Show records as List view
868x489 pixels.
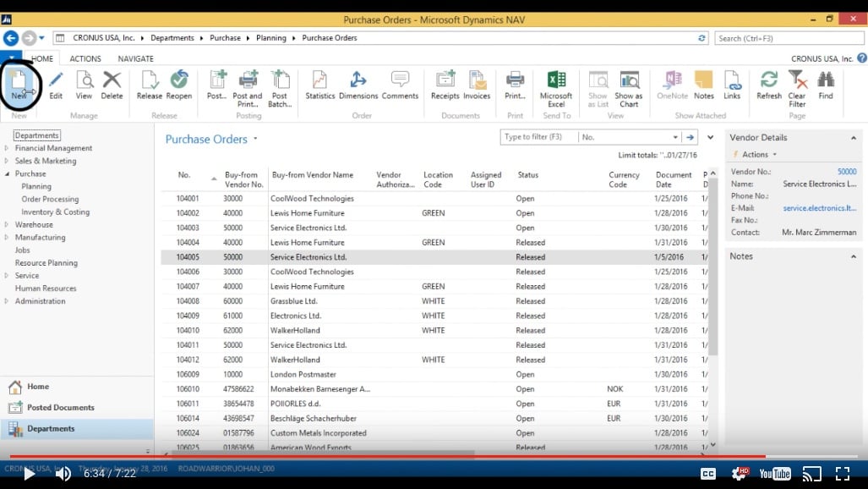598,87
